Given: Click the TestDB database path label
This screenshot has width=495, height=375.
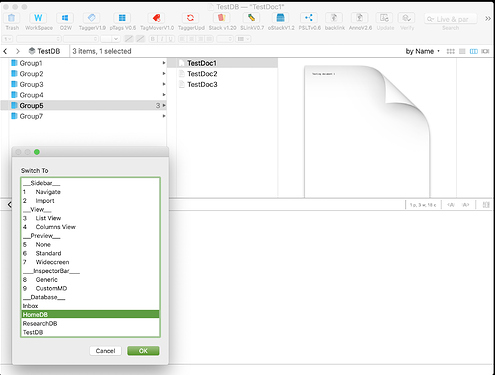Looking at the screenshot, I should pyautogui.click(x=44, y=51).
